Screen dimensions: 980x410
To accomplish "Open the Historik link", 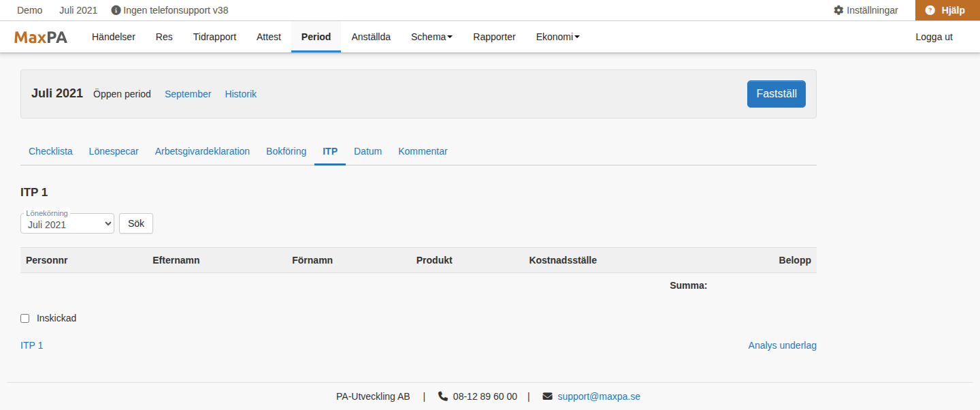I will [x=241, y=94].
